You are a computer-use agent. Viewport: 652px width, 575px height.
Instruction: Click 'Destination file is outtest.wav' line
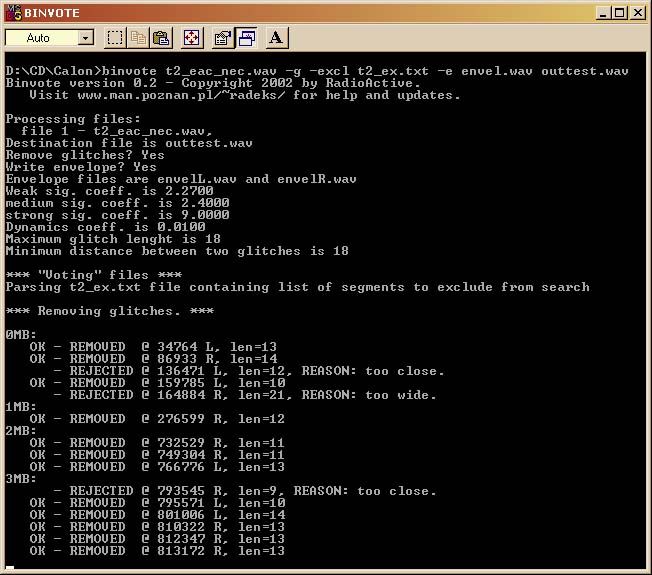point(129,143)
